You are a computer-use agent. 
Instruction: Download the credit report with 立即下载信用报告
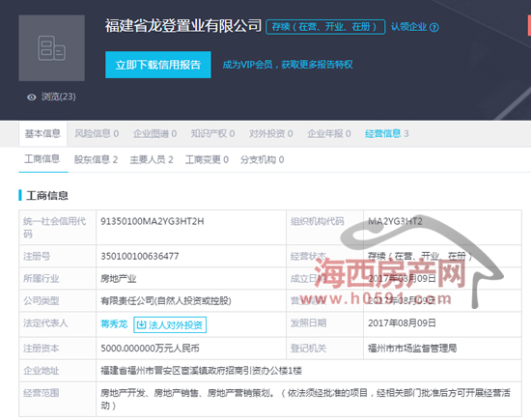click(158, 65)
